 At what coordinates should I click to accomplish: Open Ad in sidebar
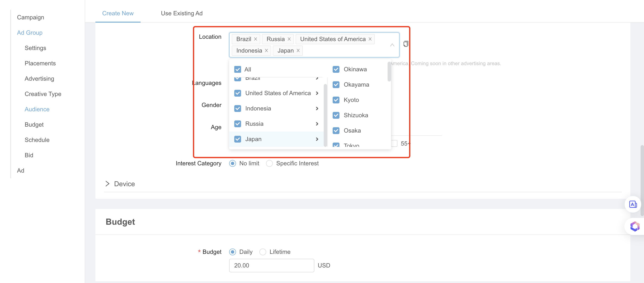(x=20, y=171)
